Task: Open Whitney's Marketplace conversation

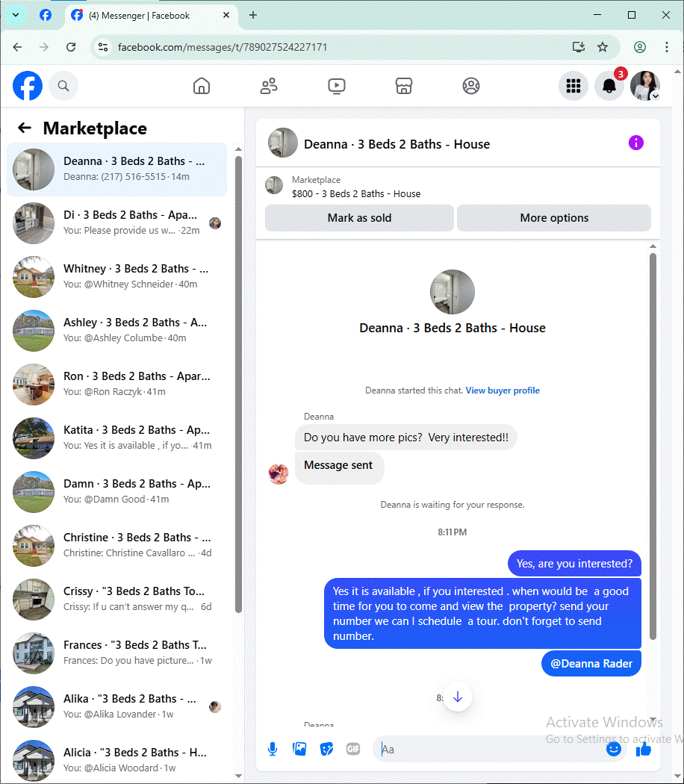Action: pos(117,277)
